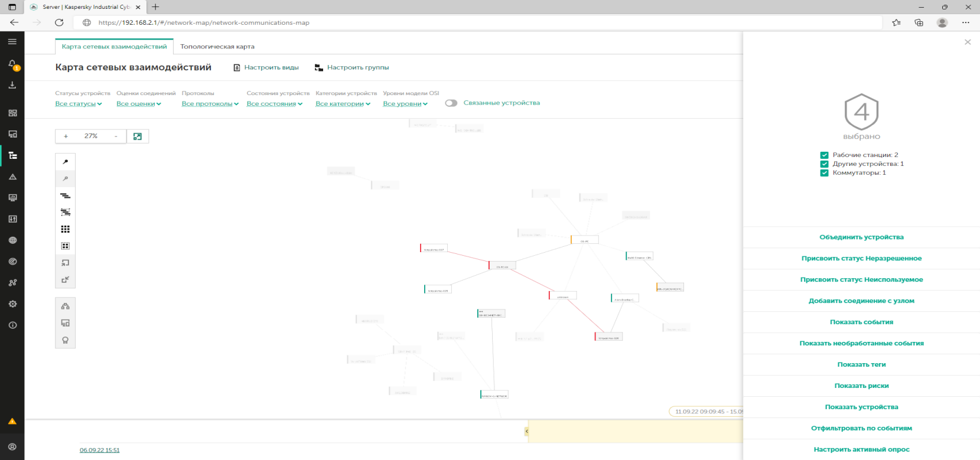Uncheck the Коммутаторы checkbox

click(x=824, y=173)
